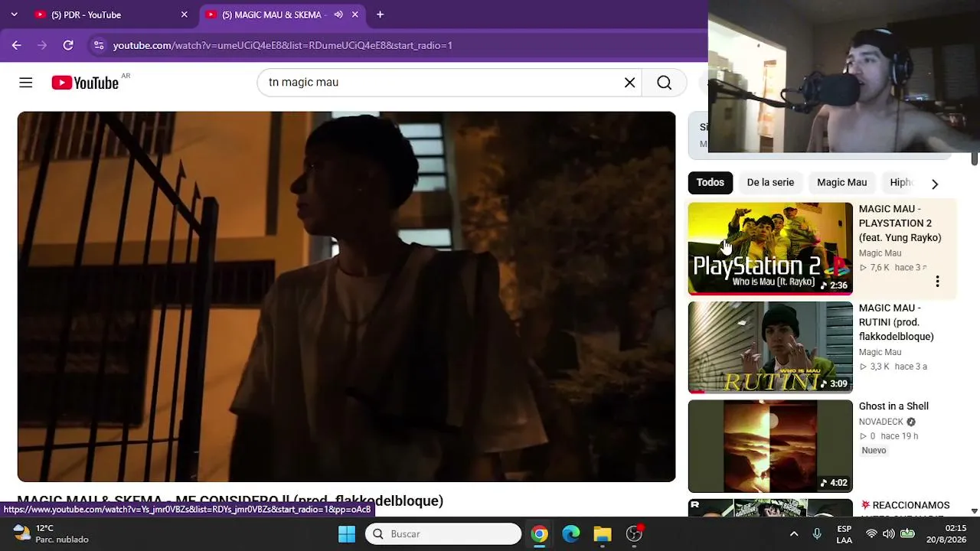Click the taskbar Buscar search box
Viewport: 980px width, 551px height.
click(443, 533)
